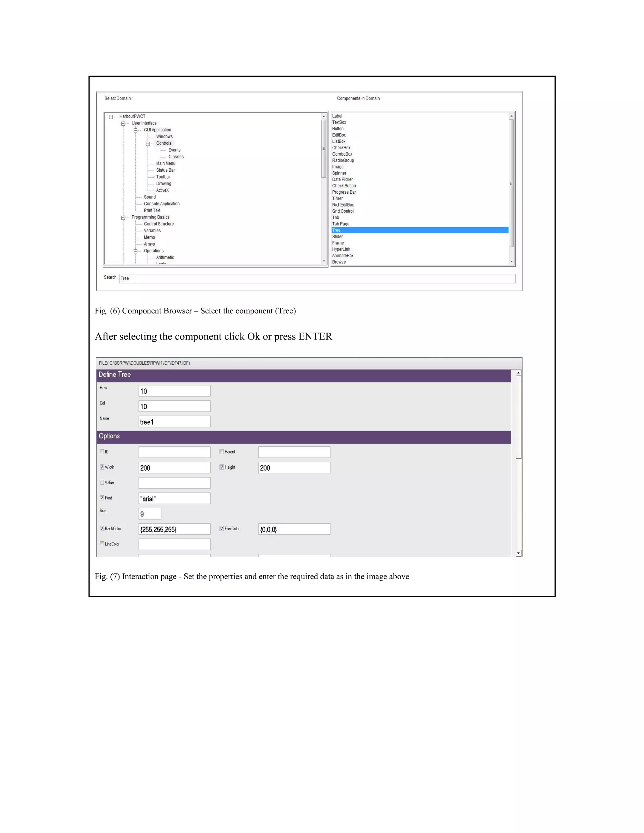Image resolution: width=644 pixels, height=833 pixels.
Task: Uncheck the Width checkbox
Action: [102, 467]
